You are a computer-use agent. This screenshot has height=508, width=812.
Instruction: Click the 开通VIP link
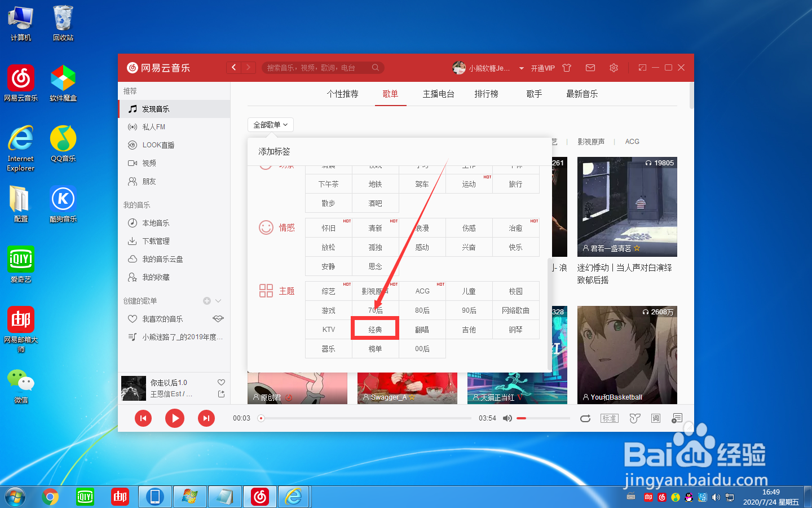click(x=542, y=68)
